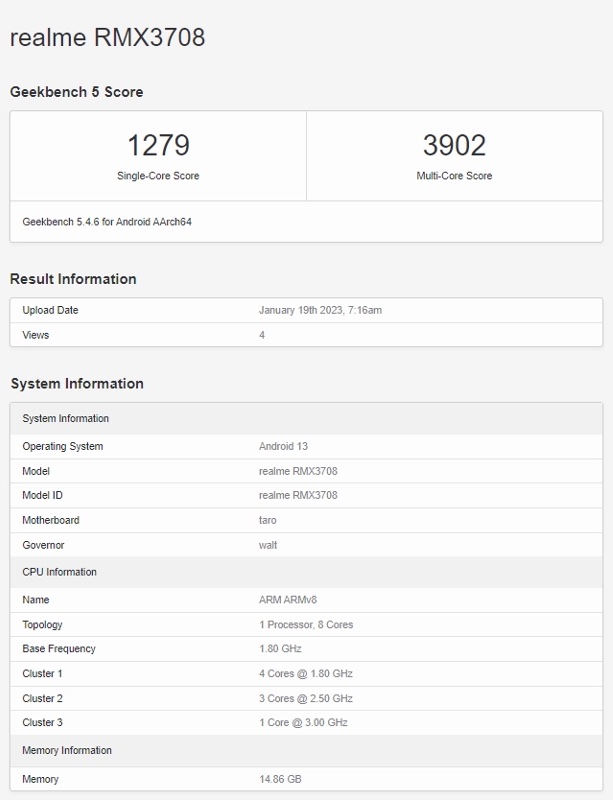Click the Model ID row value
Screen dimensions: 613x800
[298, 495]
